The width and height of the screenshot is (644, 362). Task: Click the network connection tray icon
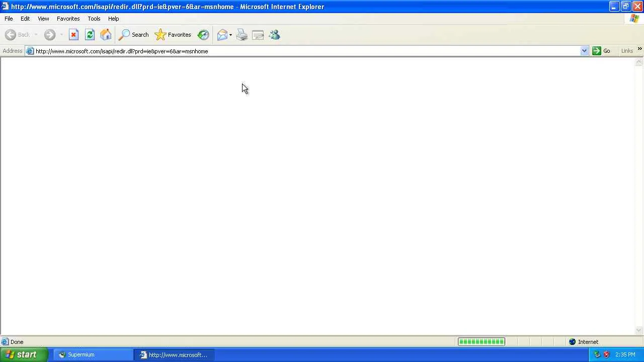pyautogui.click(x=597, y=354)
